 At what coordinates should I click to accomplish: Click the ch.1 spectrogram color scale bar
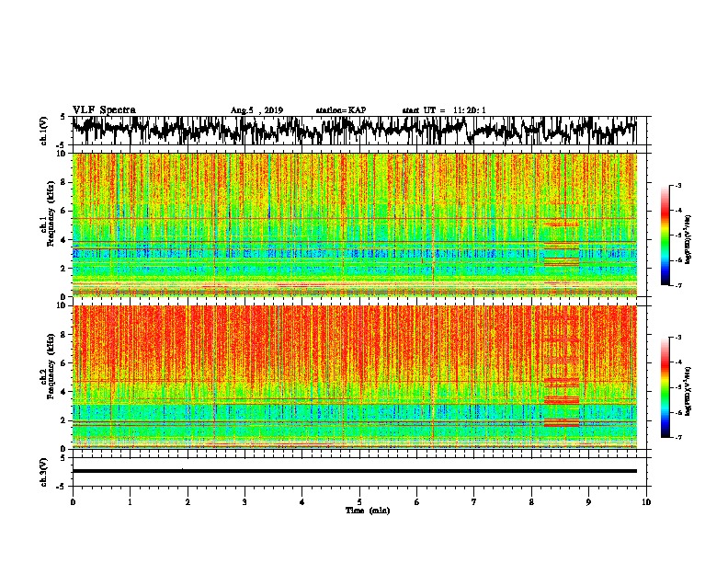point(665,236)
